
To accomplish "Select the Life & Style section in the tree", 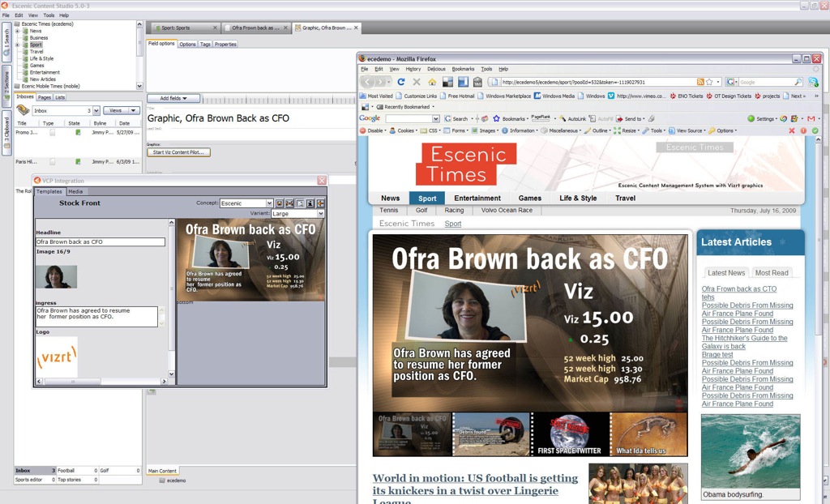I will (x=42, y=58).
